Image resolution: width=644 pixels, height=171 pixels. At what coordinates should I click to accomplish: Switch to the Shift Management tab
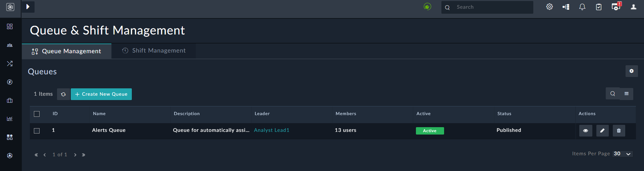[154, 51]
